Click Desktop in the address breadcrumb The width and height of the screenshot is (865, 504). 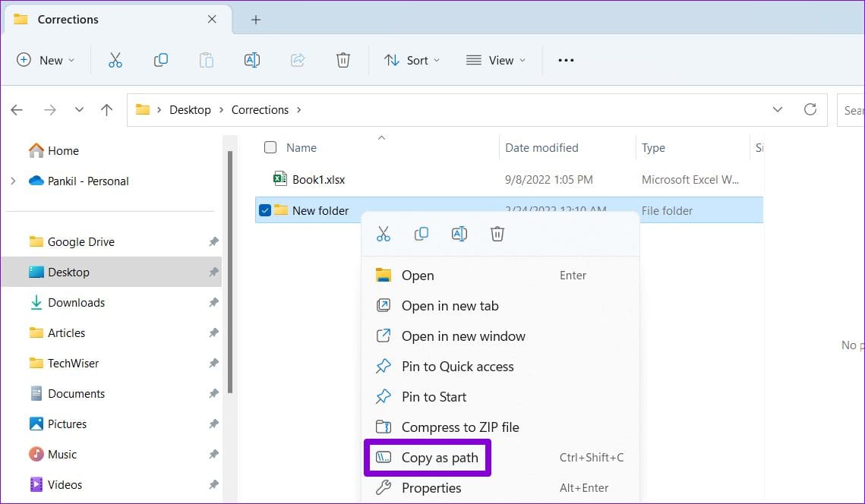pos(190,110)
